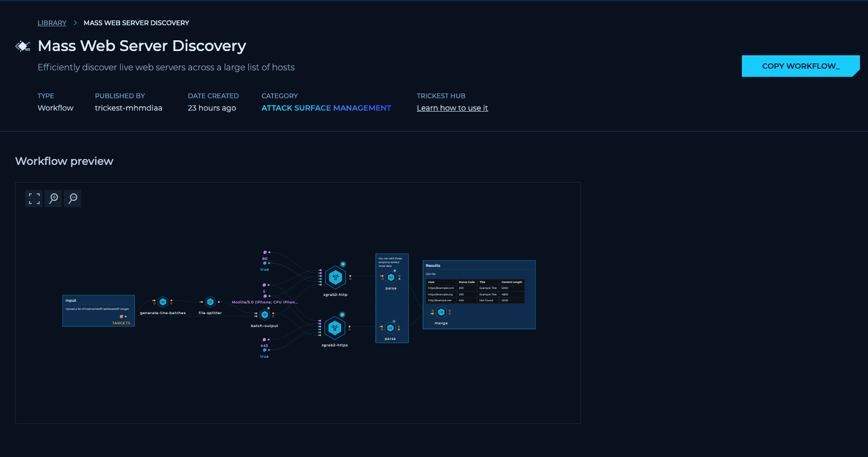Select the zgrab2-http node hexagon
Image resolution: width=868 pixels, height=457 pixels.
point(335,278)
